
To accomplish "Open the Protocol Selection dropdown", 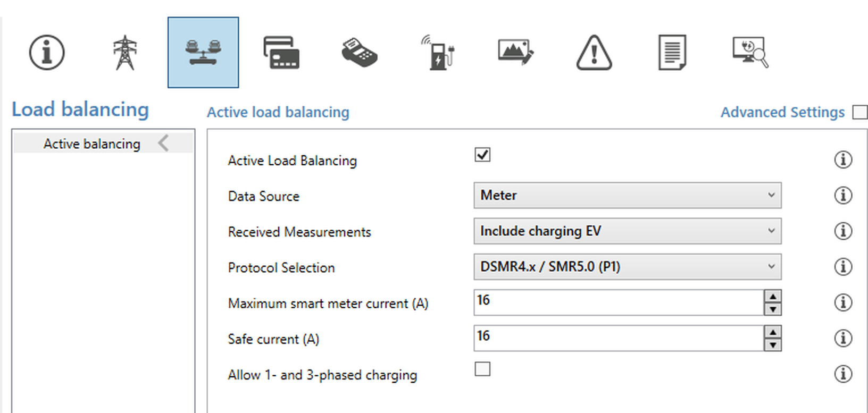I will point(627,267).
